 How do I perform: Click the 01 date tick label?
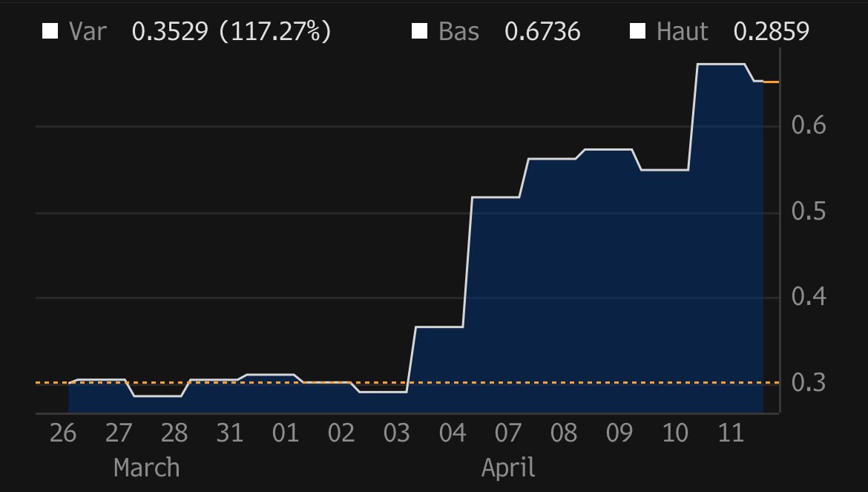coord(286,433)
